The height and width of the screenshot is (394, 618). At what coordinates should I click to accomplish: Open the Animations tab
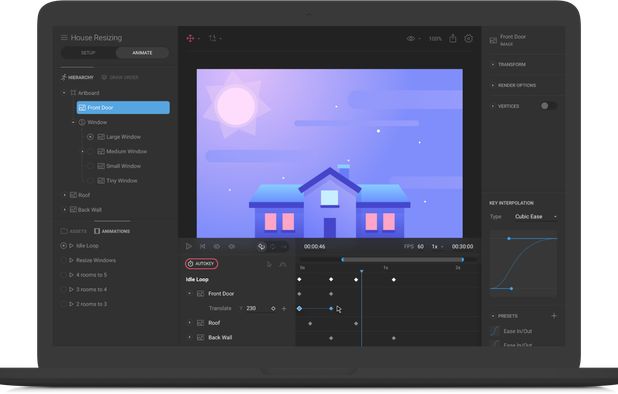[112, 231]
